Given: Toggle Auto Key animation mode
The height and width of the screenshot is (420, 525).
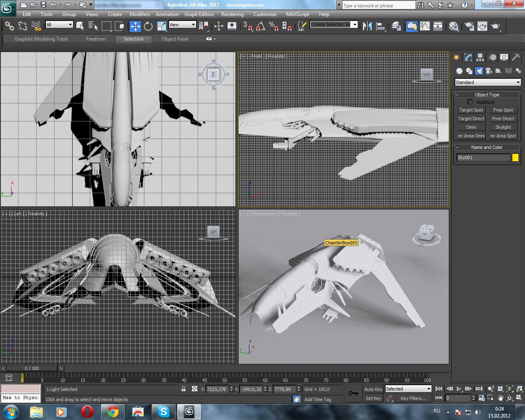Looking at the screenshot, I should tap(373, 389).
